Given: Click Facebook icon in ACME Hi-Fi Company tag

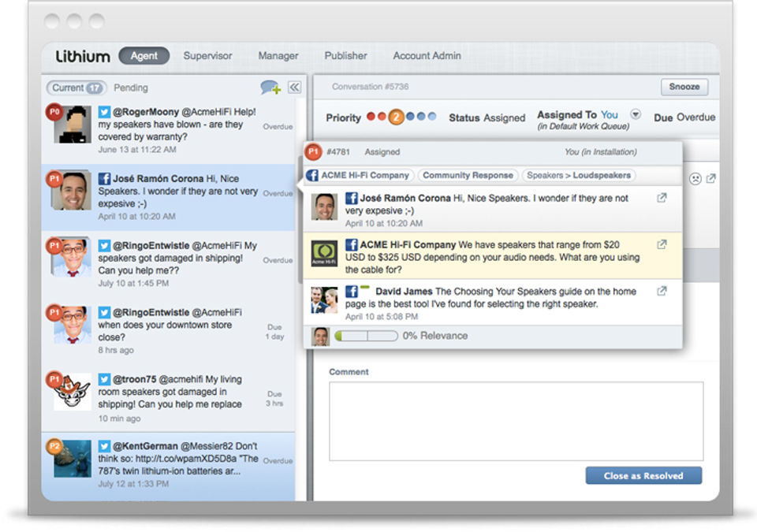Looking at the screenshot, I should tap(312, 175).
